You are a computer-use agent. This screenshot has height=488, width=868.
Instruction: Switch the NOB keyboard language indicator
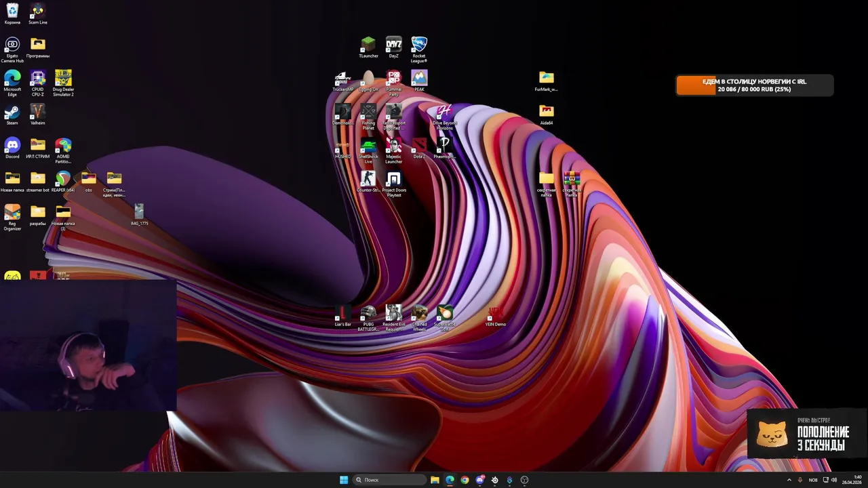point(813,480)
